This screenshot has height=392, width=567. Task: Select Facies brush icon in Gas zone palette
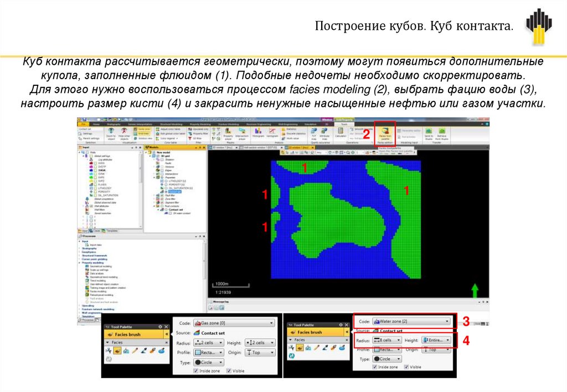pyautogui.click(x=117, y=350)
